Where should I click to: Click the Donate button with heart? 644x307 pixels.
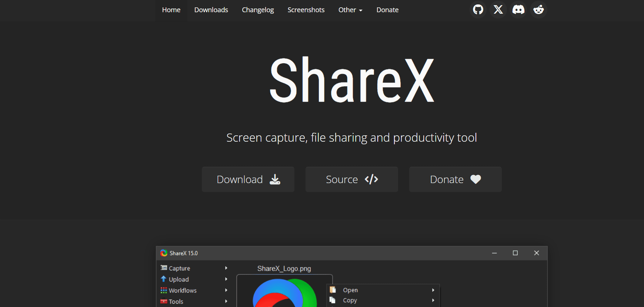coord(455,179)
